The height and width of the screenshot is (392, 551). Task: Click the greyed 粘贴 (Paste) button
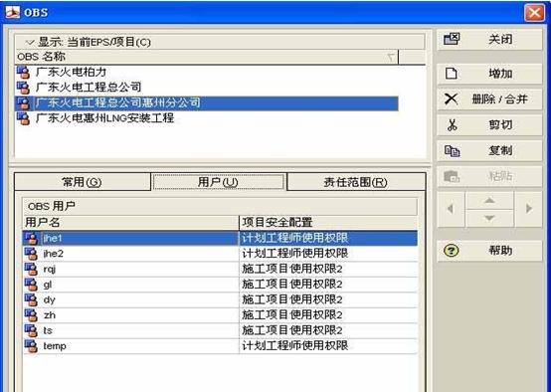click(489, 176)
